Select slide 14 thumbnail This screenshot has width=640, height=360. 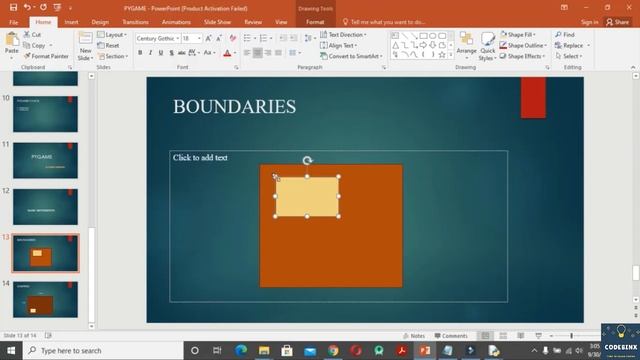click(45, 299)
